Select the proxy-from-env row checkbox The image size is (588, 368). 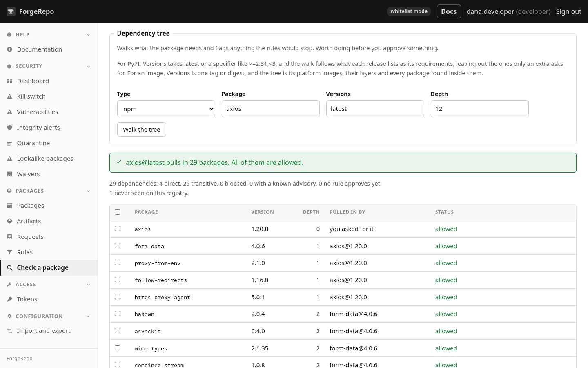coord(118,263)
